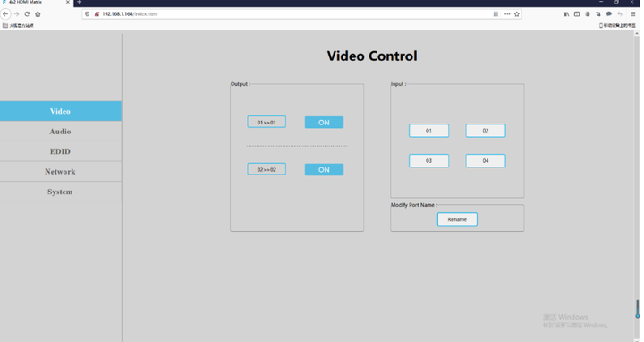
Task: Open the Audio settings page
Action: [x=61, y=132]
